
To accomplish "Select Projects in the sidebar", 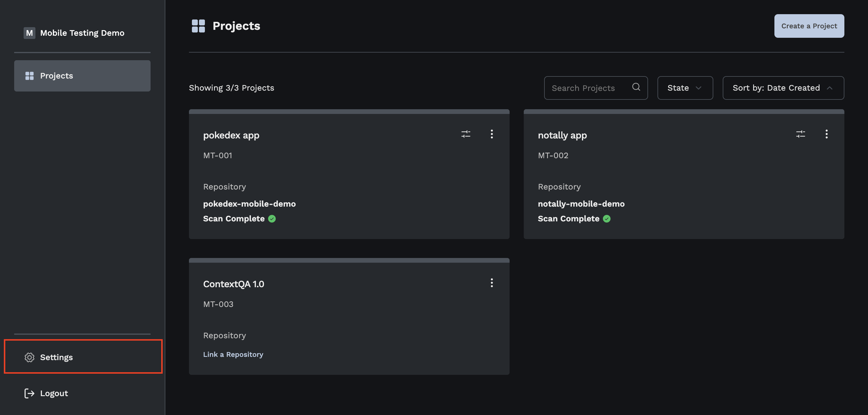I will [82, 76].
